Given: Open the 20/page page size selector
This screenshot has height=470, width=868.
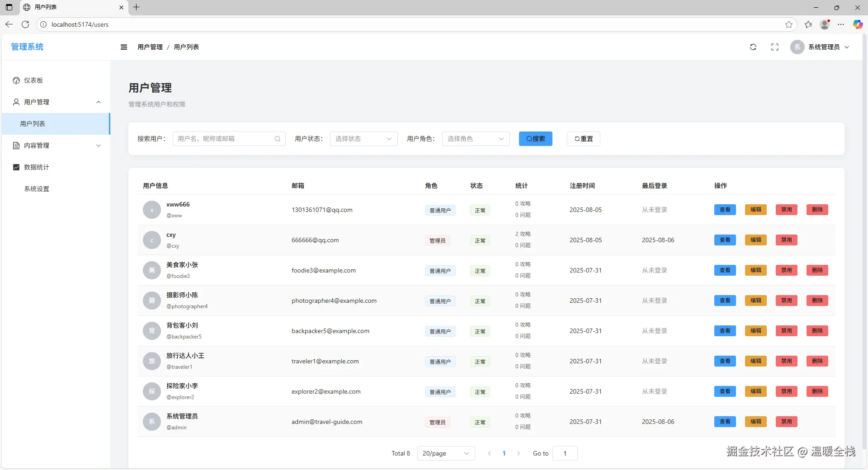Looking at the screenshot, I should pos(446,453).
